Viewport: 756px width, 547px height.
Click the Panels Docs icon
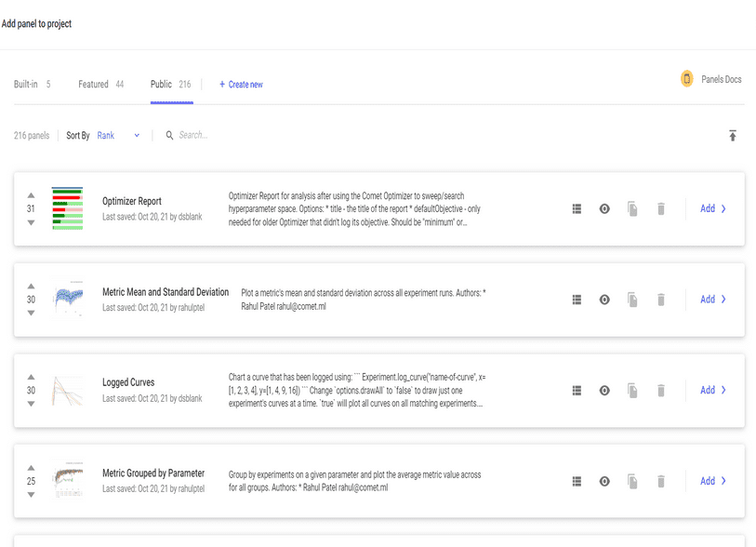688,79
